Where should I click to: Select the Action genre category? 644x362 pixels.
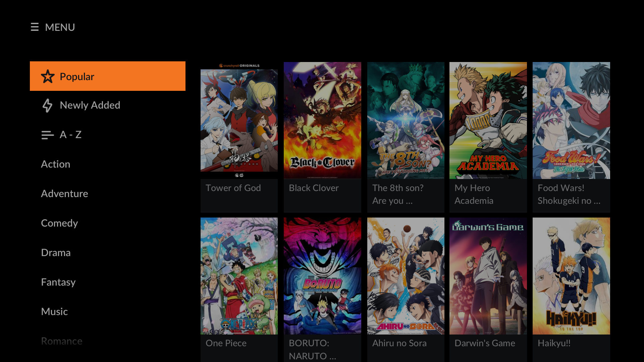click(55, 164)
